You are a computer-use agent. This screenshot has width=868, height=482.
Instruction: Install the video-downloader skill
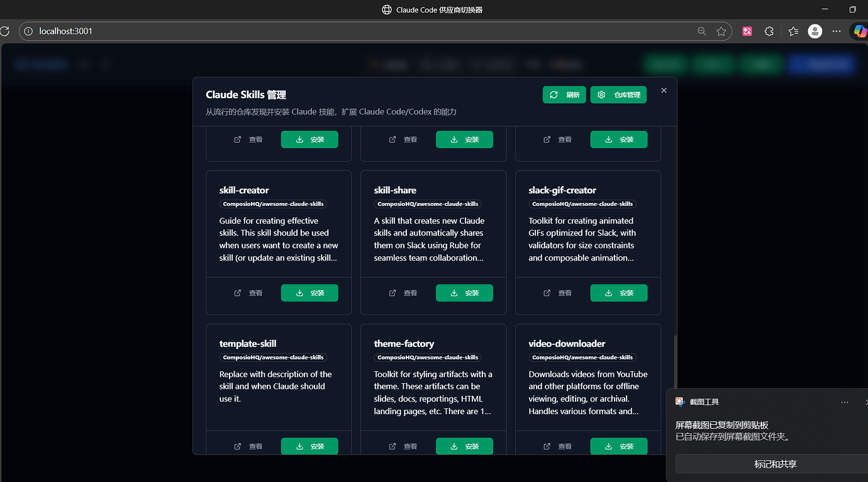(x=619, y=446)
